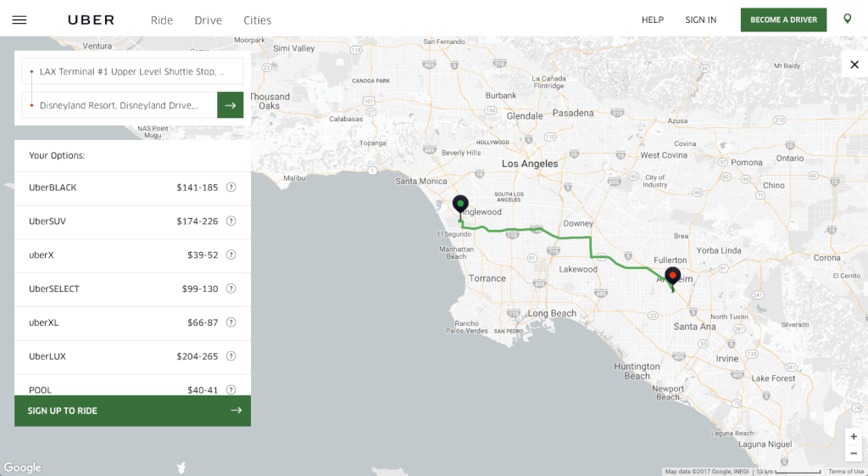868x476 pixels.
Task: Click SIGN UP TO RIDE button
Action: click(132, 411)
